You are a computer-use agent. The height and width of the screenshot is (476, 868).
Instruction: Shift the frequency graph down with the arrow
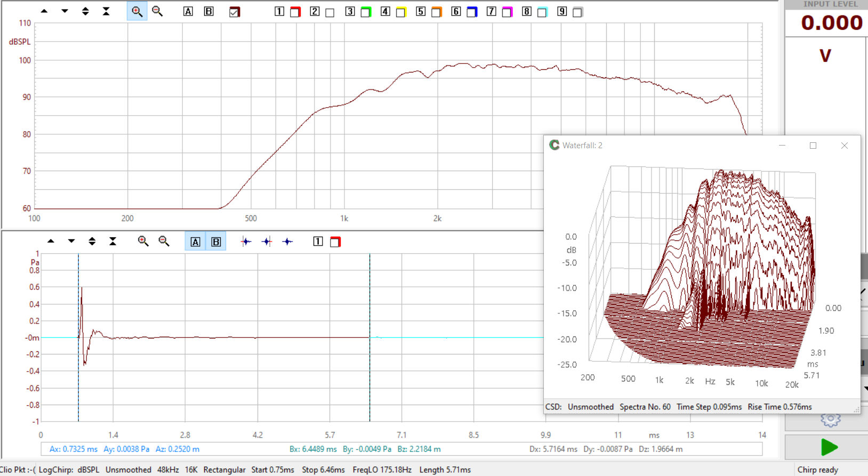pyautogui.click(x=65, y=11)
